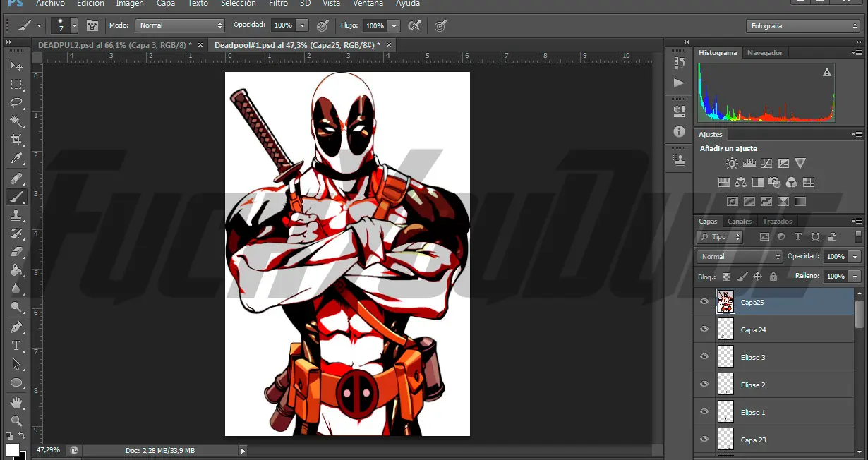The height and width of the screenshot is (460, 868).
Task: Select the Hand tool
Action: click(16, 402)
